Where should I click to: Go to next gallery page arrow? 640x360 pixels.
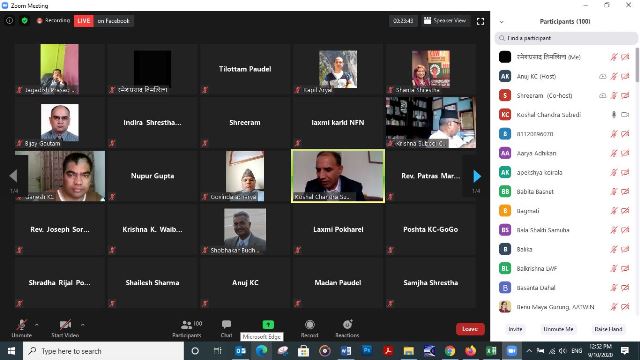click(x=477, y=176)
